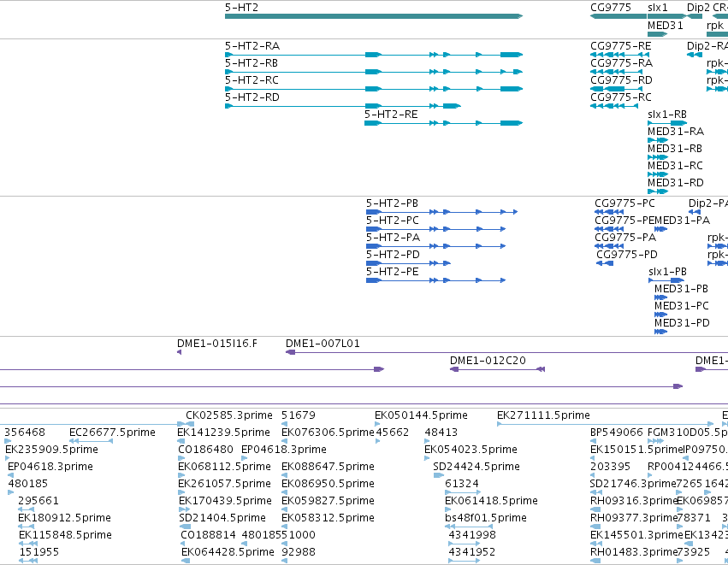
Task: Click the MED31-RC transcript label
Action: (675, 166)
